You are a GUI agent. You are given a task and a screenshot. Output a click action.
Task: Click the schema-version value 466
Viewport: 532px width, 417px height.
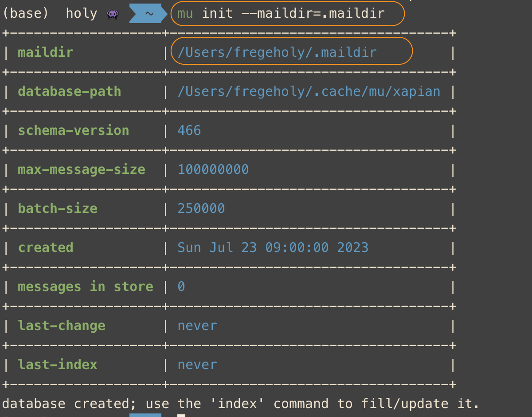point(189,130)
